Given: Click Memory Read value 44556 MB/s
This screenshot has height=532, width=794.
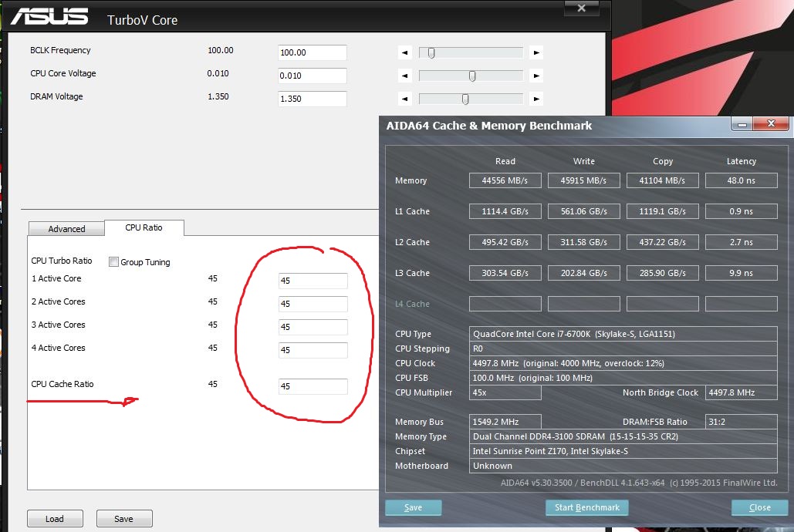Looking at the screenshot, I should click(x=505, y=180).
